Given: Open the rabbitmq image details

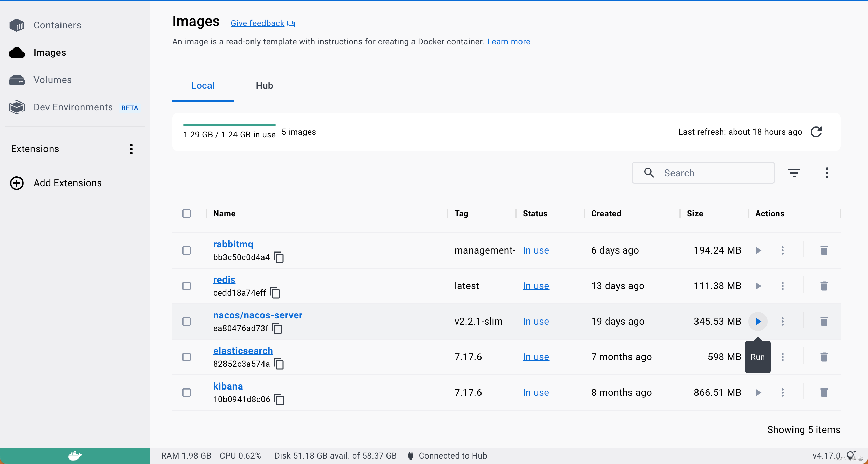Looking at the screenshot, I should pos(233,244).
